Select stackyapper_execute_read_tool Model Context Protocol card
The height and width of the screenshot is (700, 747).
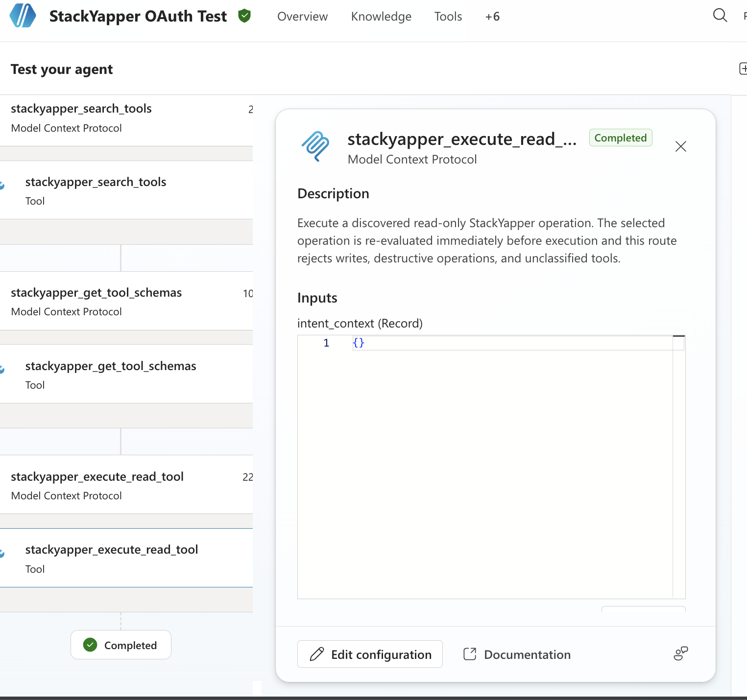[126, 485]
